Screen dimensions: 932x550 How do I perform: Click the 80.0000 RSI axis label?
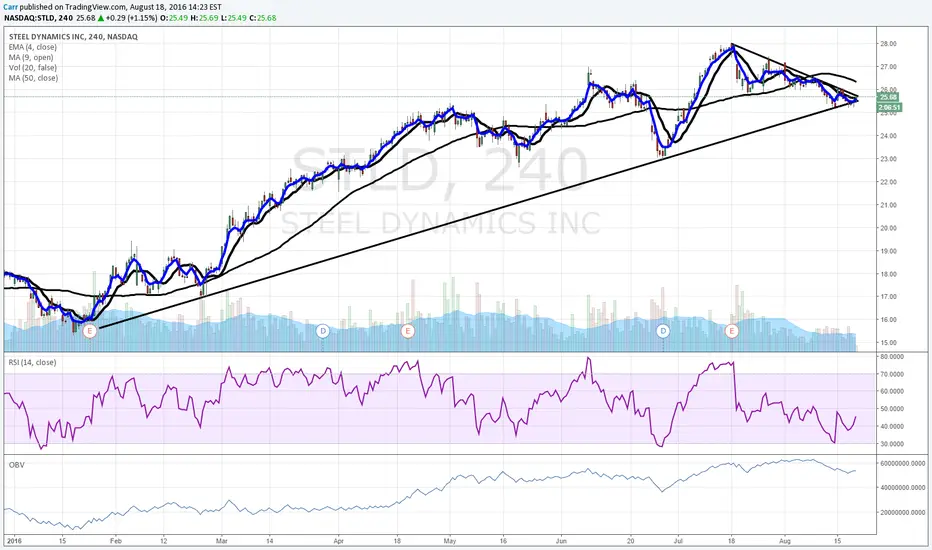click(892, 357)
